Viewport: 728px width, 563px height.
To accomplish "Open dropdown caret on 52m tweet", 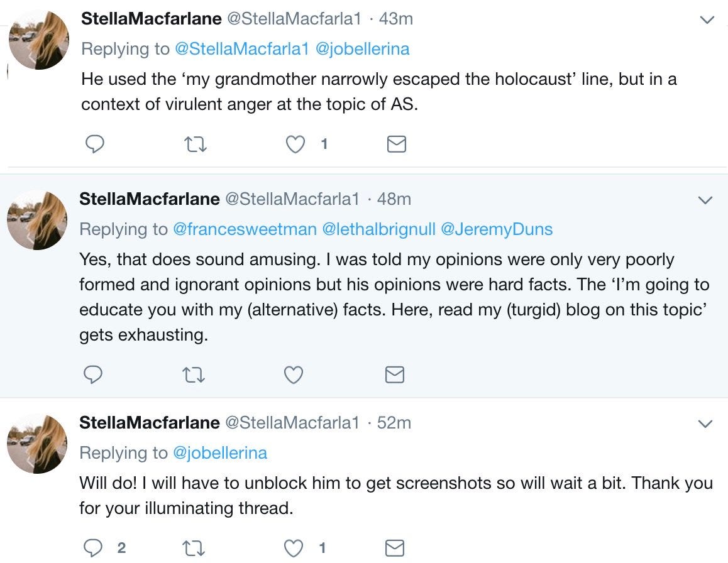I will pos(705,424).
